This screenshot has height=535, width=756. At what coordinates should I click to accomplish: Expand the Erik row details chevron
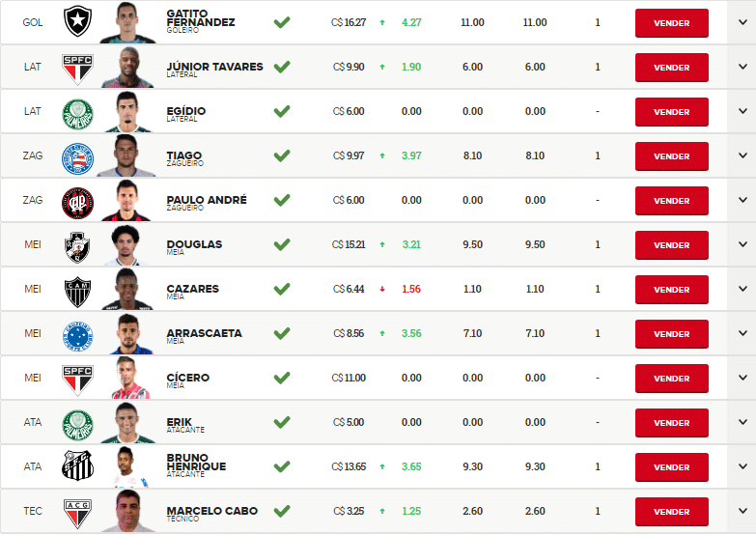(x=742, y=422)
